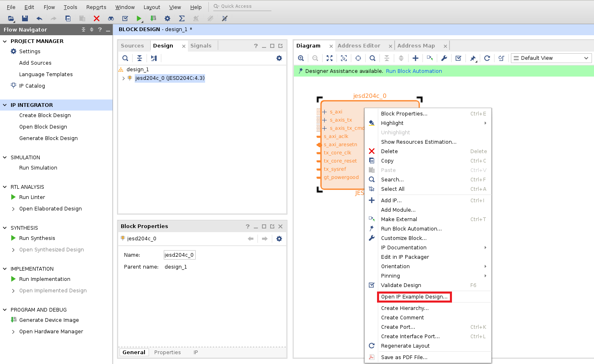Viewport: 594px width, 364px height.
Task: Click the gear icon in Design panel
Action: coord(279,58)
